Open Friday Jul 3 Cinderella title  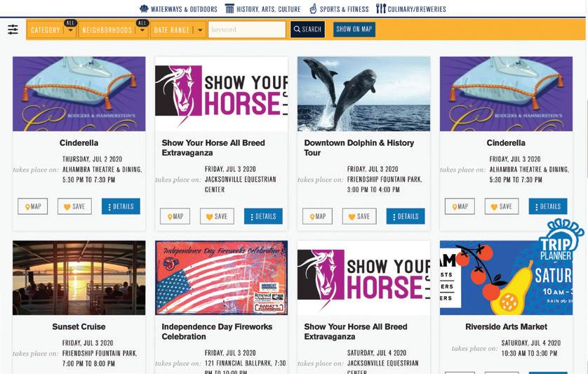click(x=506, y=143)
